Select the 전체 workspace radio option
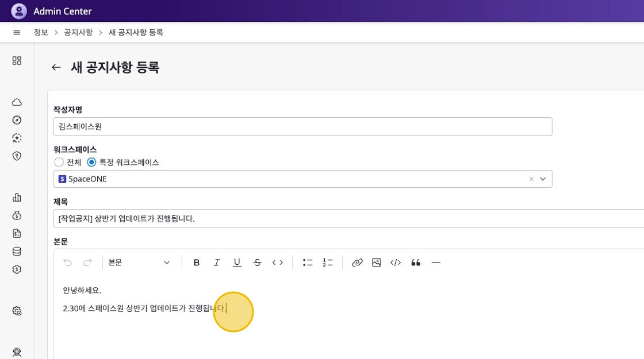644x359 pixels. tap(59, 163)
